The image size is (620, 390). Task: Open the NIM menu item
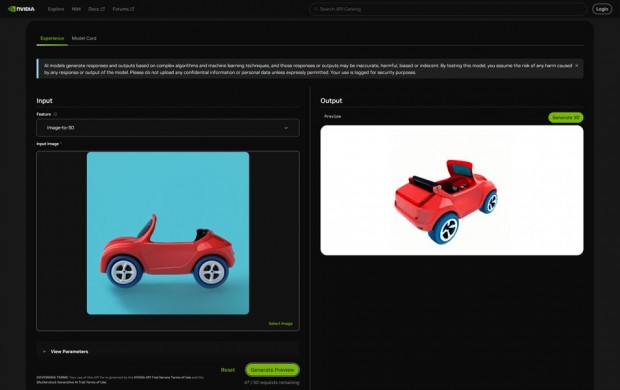76,9
